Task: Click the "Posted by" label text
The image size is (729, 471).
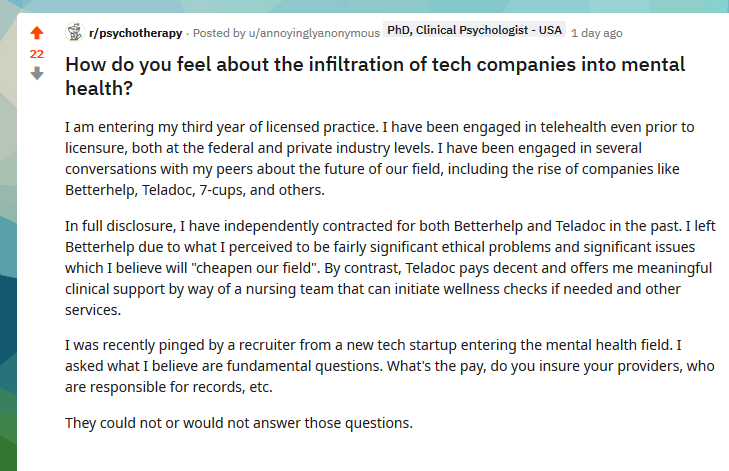Action: click(220, 33)
